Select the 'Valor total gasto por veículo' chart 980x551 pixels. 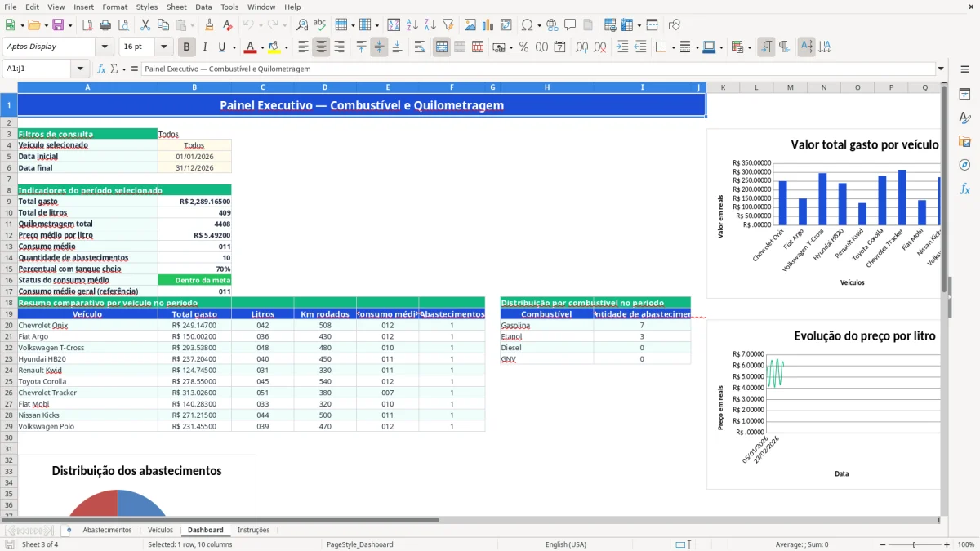(824, 214)
